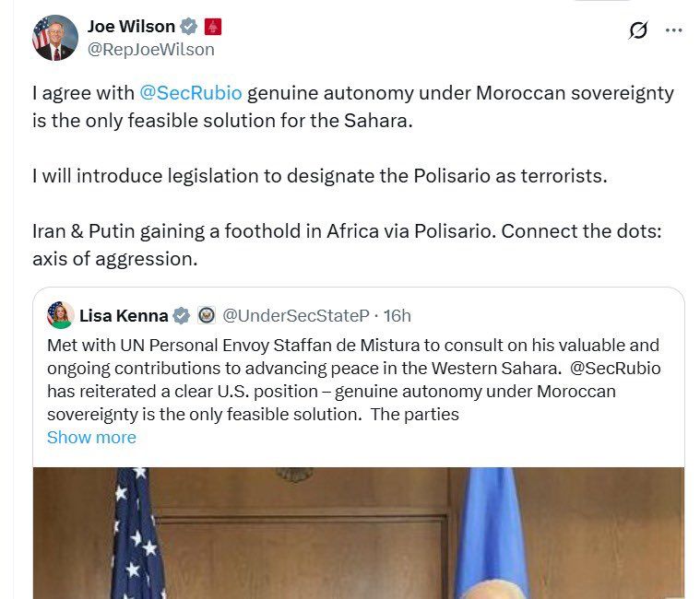The width and height of the screenshot is (700, 599).
Task: Click the 16h timestamp on quoted post
Action: pos(397,316)
